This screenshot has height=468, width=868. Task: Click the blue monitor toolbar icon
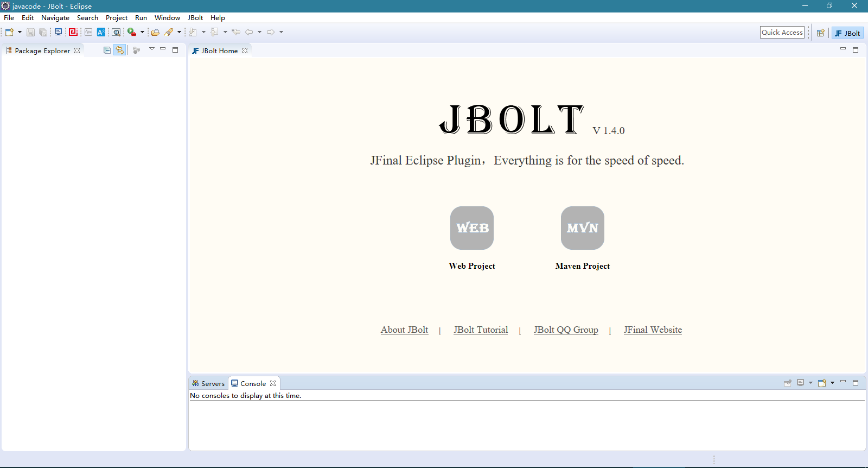click(x=58, y=32)
